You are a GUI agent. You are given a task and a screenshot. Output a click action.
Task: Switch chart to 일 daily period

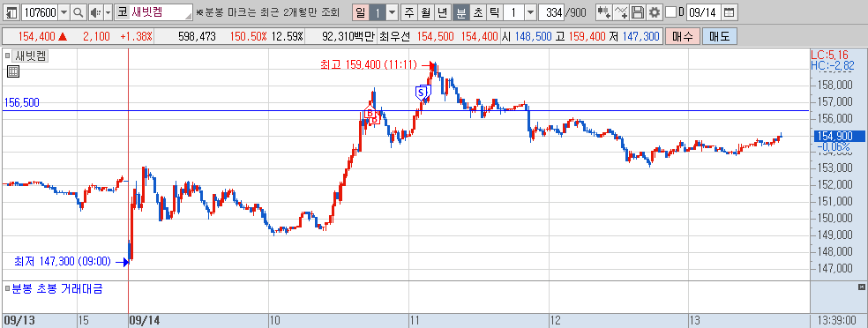(361, 11)
